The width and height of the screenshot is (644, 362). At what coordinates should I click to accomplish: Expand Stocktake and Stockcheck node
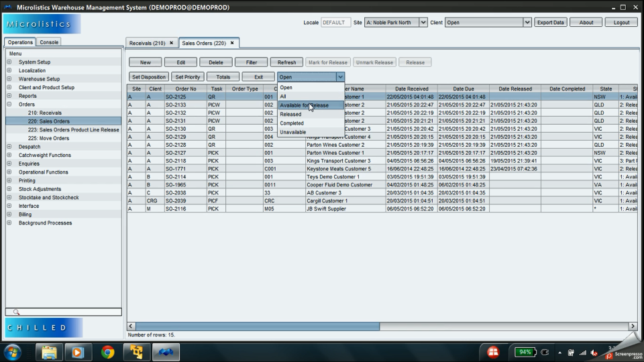tap(9, 197)
